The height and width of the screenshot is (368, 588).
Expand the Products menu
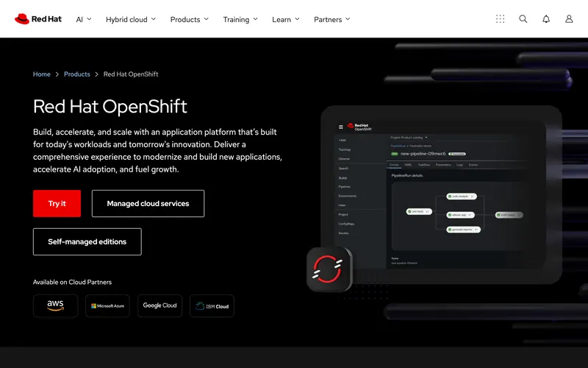click(x=190, y=19)
